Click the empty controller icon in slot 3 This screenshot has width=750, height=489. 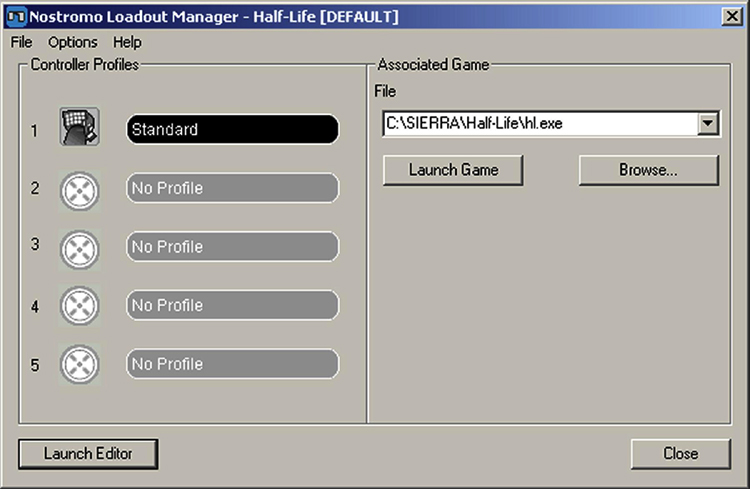(x=77, y=247)
